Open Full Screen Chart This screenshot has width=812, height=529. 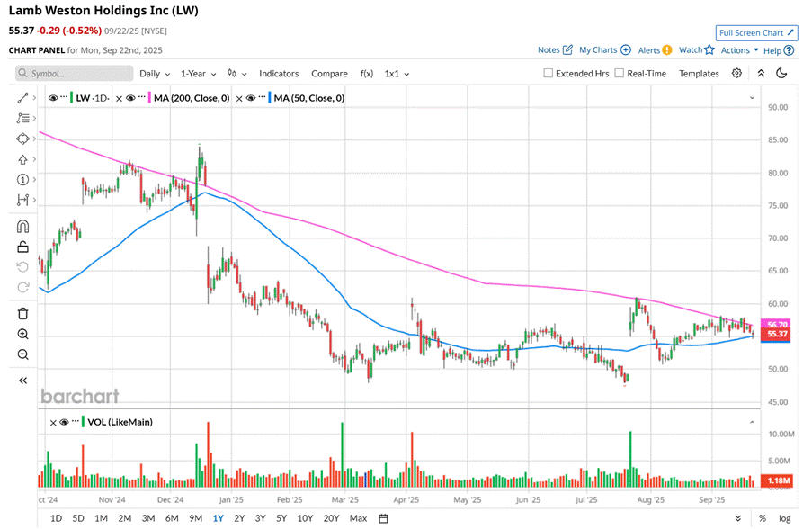tap(756, 32)
